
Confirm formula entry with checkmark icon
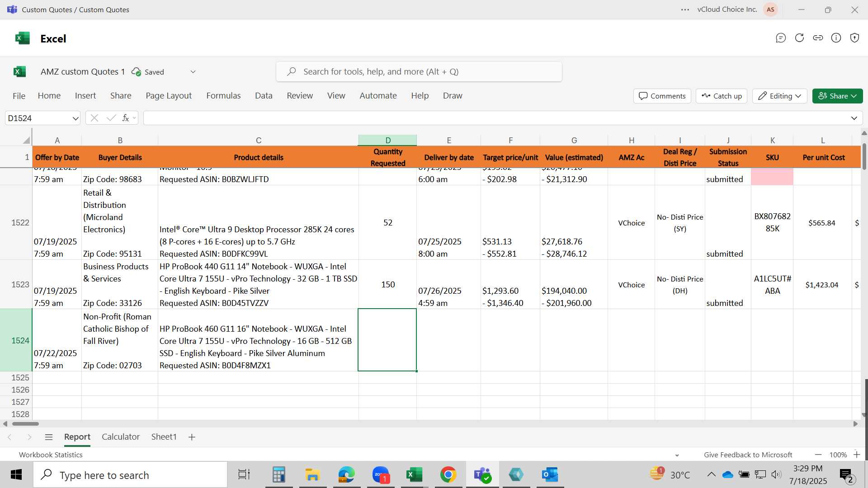[x=111, y=118]
